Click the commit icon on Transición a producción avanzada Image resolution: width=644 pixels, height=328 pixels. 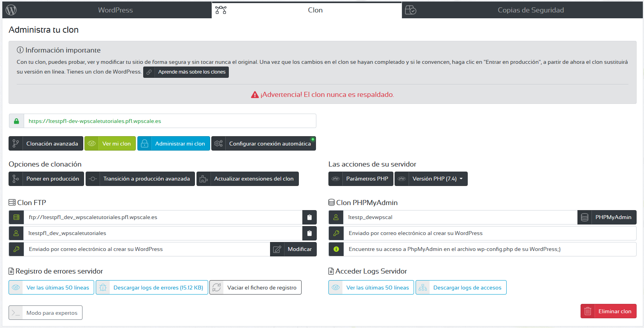(x=93, y=179)
